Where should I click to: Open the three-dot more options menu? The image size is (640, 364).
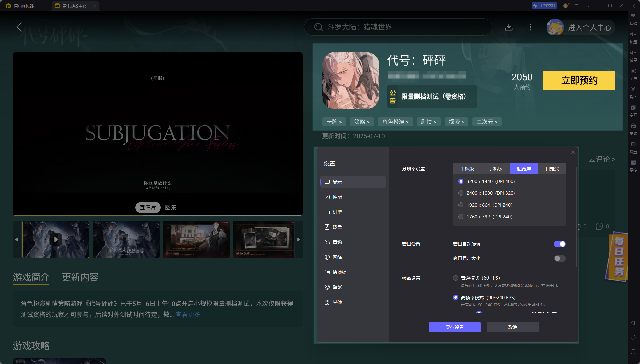coord(531,27)
